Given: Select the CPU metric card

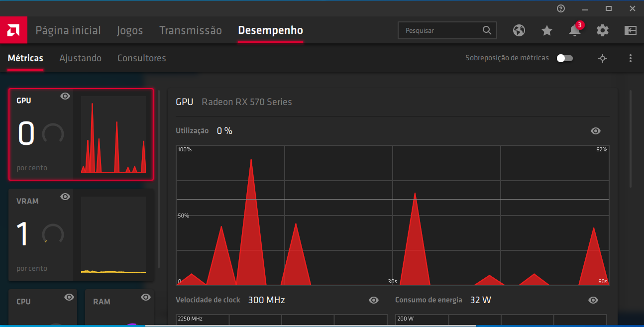Looking at the screenshot, I should click(43, 308).
